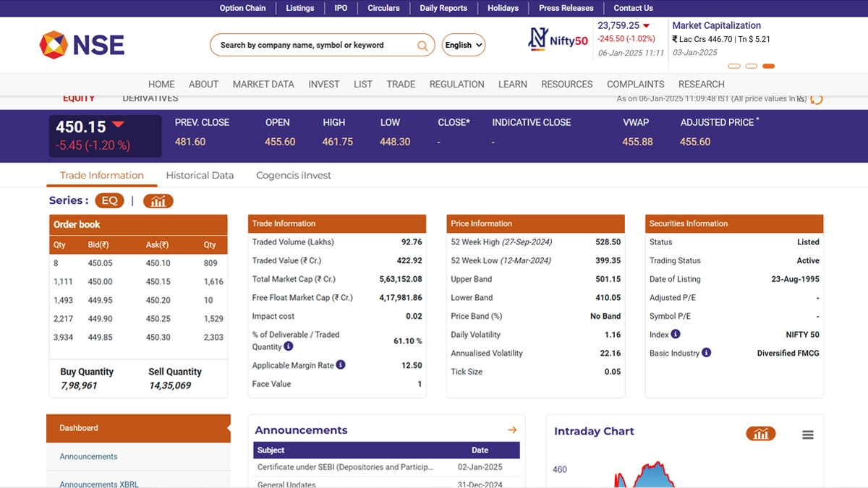Viewport: 868px width, 488px height.
Task: Open Announcements arrow to view all
Action: click(512, 430)
